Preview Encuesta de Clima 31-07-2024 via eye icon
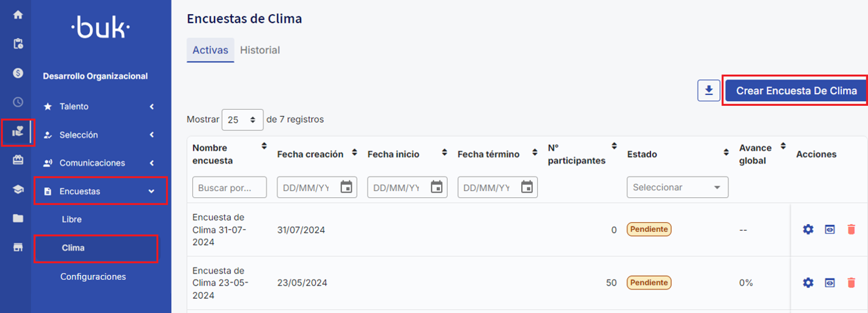This screenshot has width=868, height=313. [830, 229]
